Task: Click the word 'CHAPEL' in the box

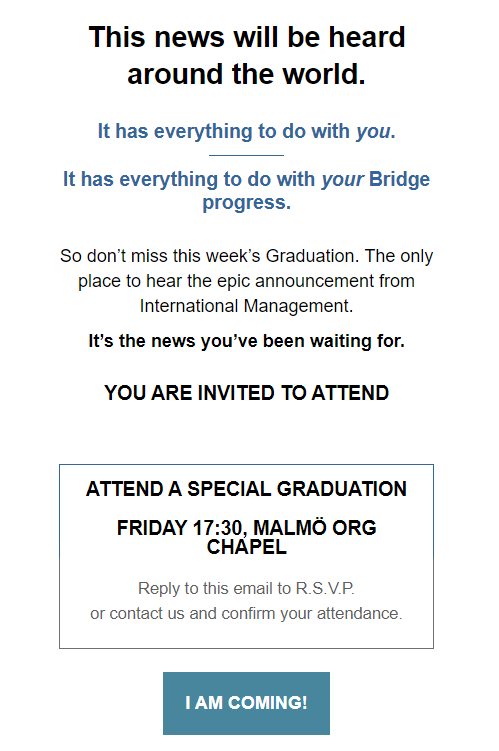Action: pyautogui.click(x=247, y=547)
